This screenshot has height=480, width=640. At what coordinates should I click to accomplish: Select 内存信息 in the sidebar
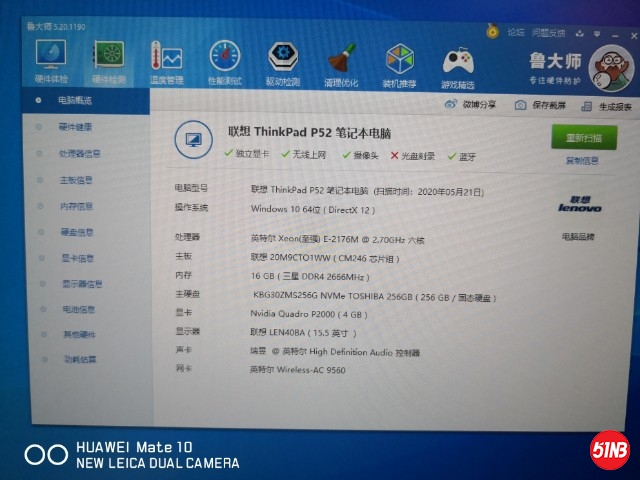coord(76,206)
